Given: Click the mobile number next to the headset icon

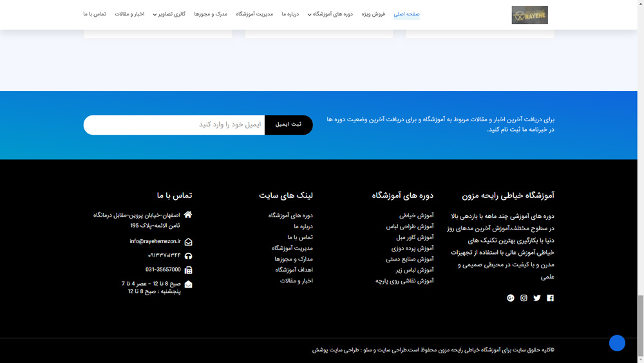Looking at the screenshot, I should point(164,255).
